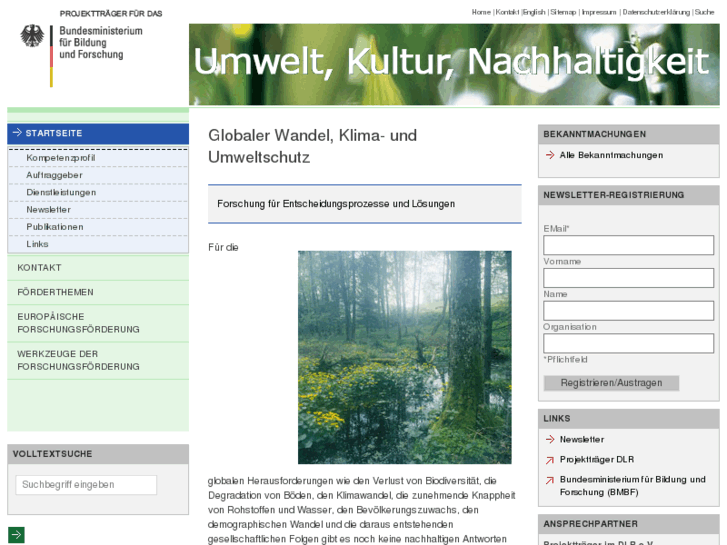Click heading Globaler Wandel, Klima- und Umweltschutz
The height and width of the screenshot is (545, 727).
tap(312, 146)
